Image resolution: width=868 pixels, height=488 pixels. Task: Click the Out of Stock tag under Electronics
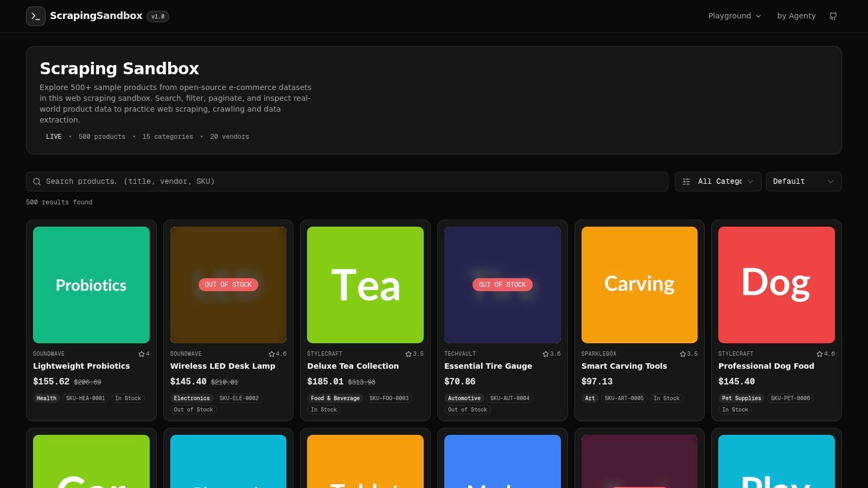[x=194, y=410]
